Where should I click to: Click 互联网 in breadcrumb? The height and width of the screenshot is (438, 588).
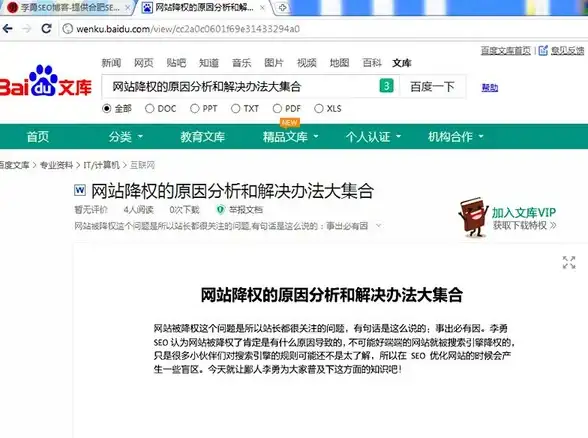coord(142,165)
